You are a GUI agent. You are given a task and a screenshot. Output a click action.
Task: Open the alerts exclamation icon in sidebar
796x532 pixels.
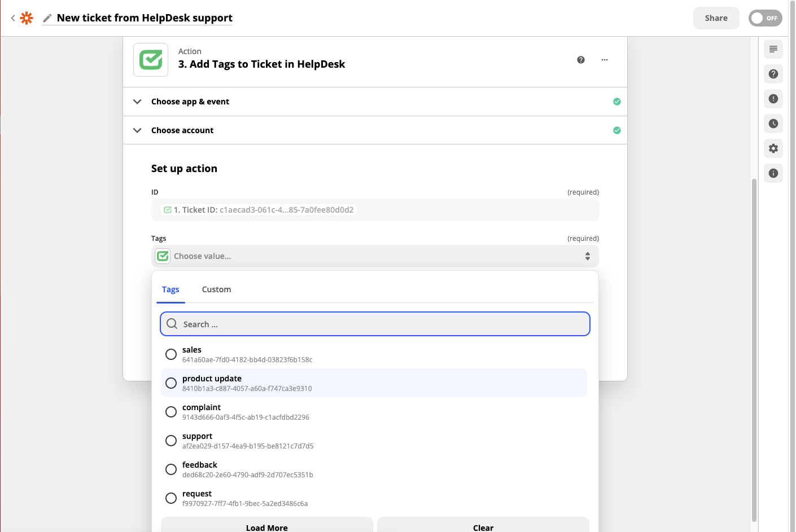[x=773, y=99]
